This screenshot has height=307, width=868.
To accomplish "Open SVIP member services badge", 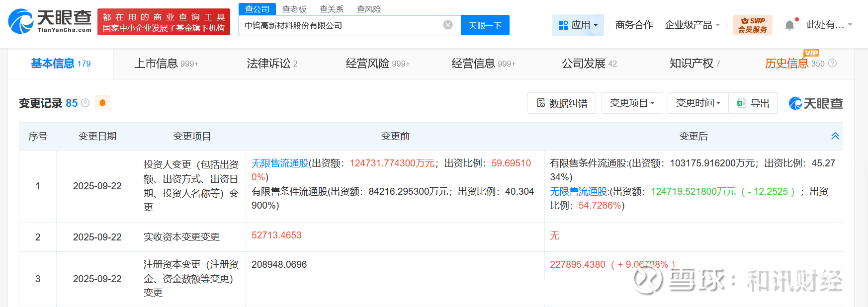I will [753, 25].
